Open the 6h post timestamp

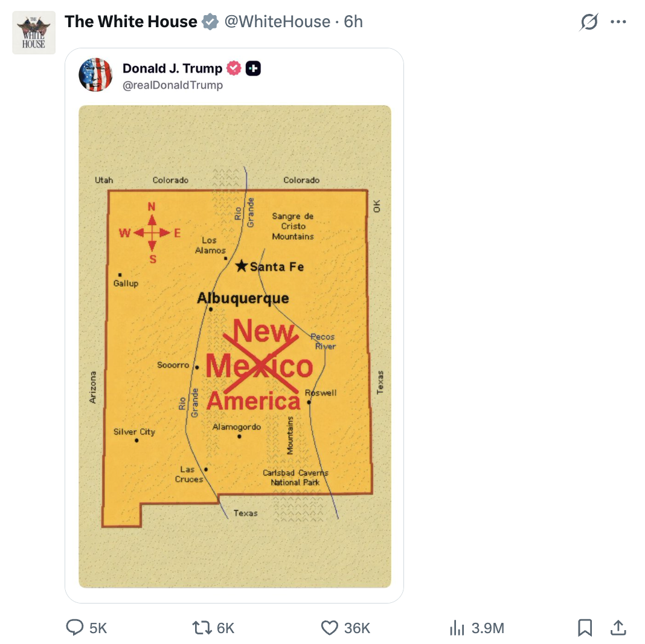pyautogui.click(x=353, y=22)
